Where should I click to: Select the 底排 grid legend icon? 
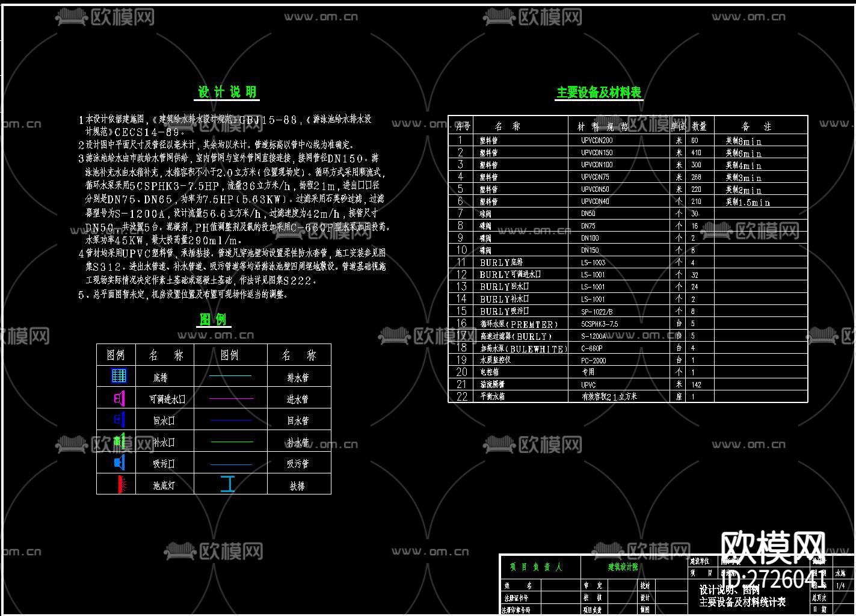pyautogui.click(x=119, y=375)
